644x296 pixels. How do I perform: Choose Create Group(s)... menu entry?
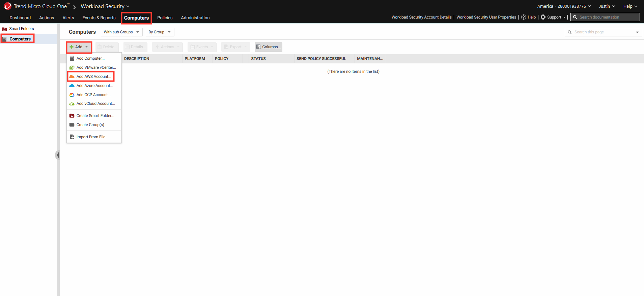(x=94, y=125)
